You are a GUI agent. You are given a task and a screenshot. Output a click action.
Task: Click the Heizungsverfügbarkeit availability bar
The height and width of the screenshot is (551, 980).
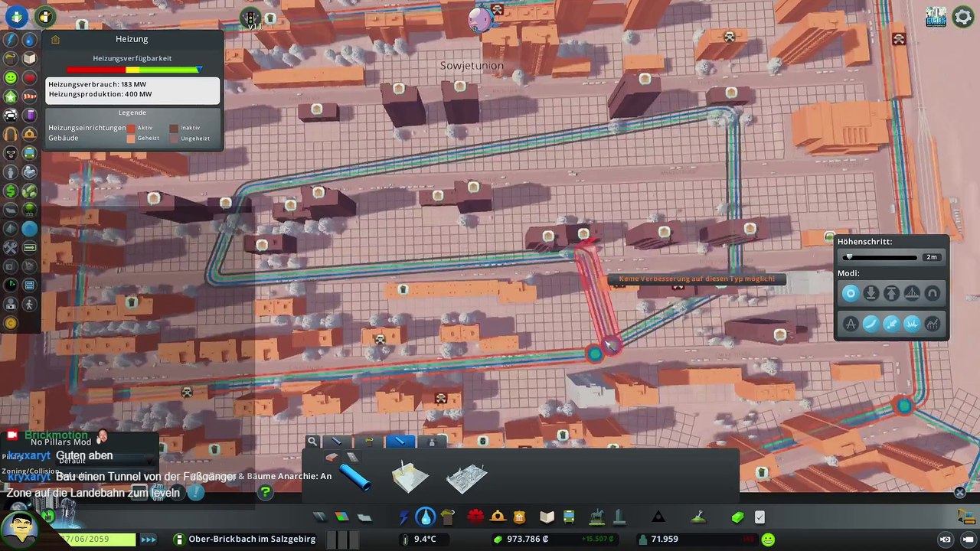click(x=134, y=70)
